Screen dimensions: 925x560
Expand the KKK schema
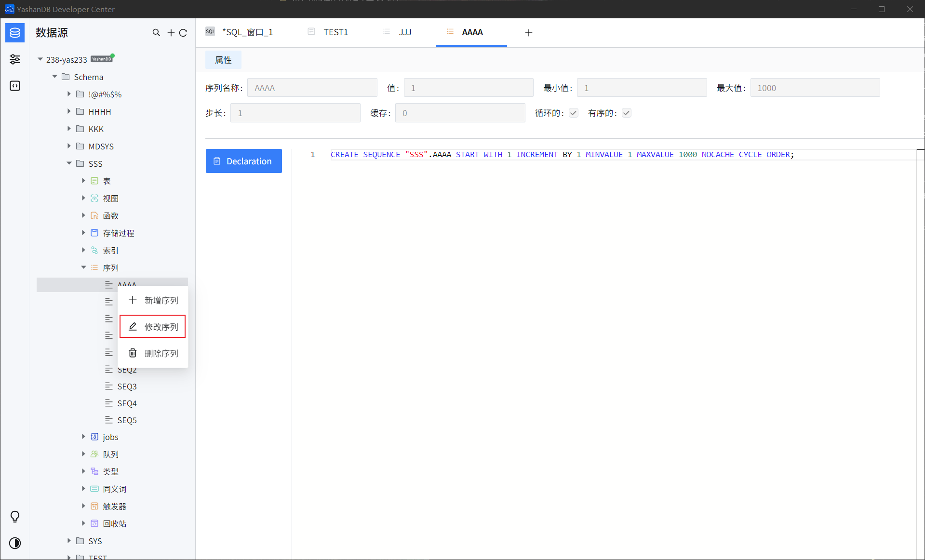point(69,129)
